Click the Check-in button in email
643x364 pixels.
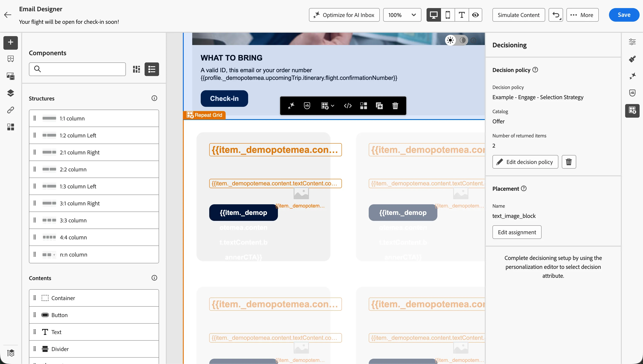[x=224, y=99]
